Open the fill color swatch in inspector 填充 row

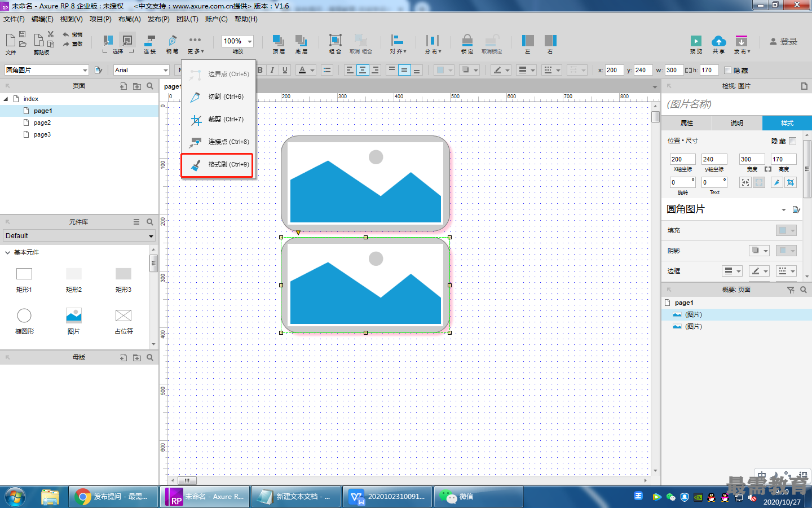pyautogui.click(x=786, y=230)
